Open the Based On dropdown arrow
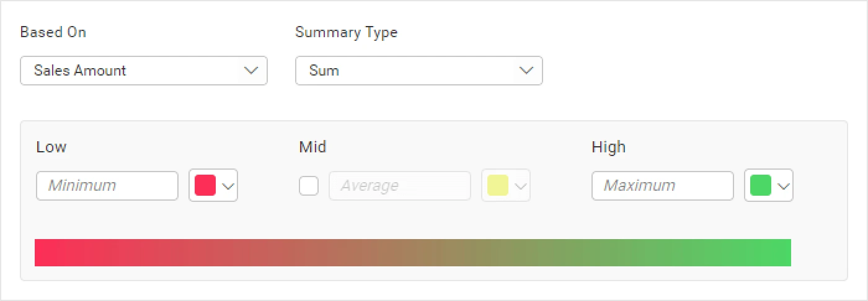This screenshot has width=868, height=301. click(251, 71)
